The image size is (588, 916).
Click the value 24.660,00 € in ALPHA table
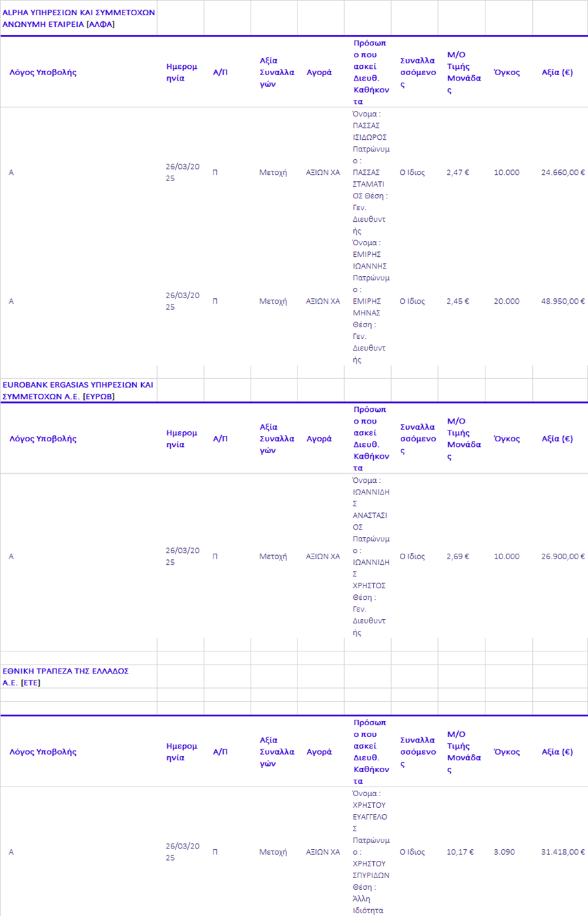click(563, 172)
